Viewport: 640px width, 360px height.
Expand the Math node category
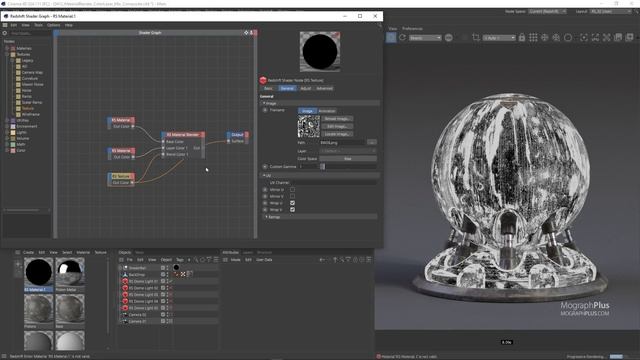[7, 144]
